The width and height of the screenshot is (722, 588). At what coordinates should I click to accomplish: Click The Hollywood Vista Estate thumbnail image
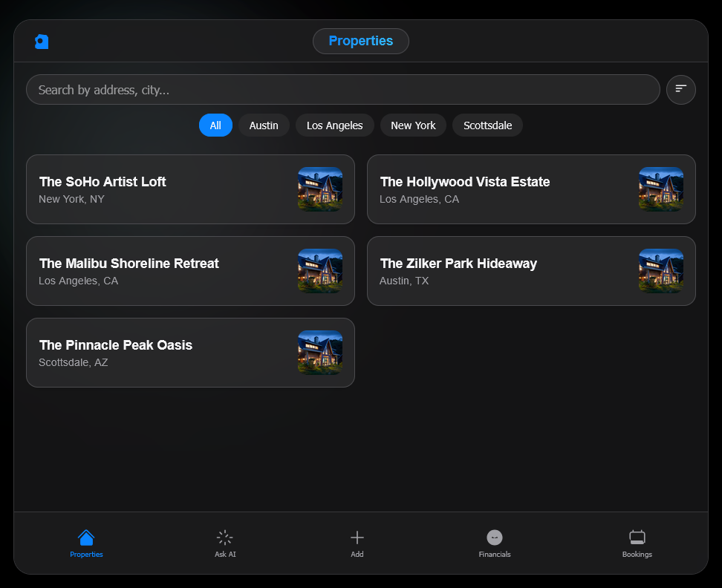pos(661,189)
